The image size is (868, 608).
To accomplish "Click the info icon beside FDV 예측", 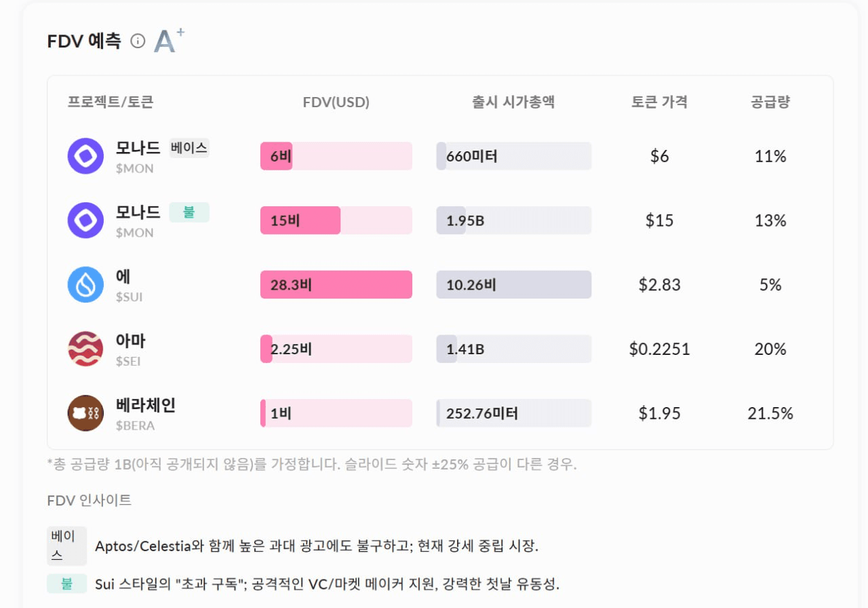I will tap(138, 41).
